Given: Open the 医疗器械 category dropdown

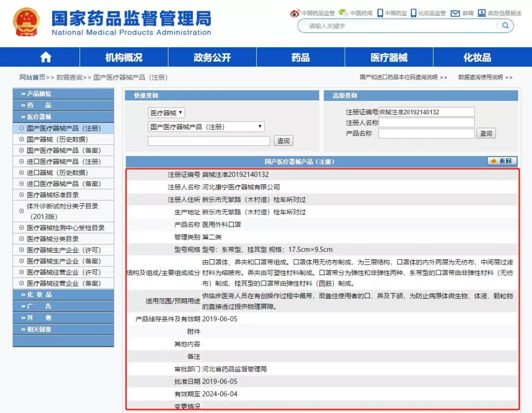Looking at the screenshot, I should point(166,113).
